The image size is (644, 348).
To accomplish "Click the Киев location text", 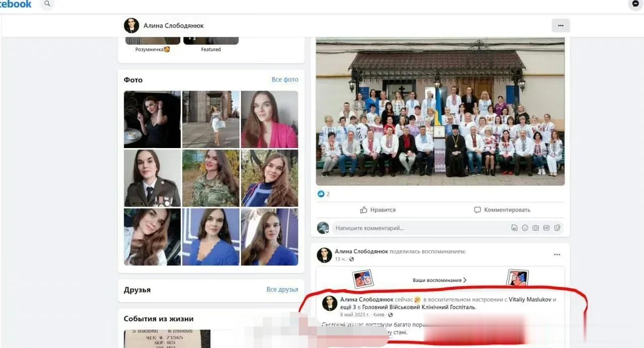I will coord(379,315).
